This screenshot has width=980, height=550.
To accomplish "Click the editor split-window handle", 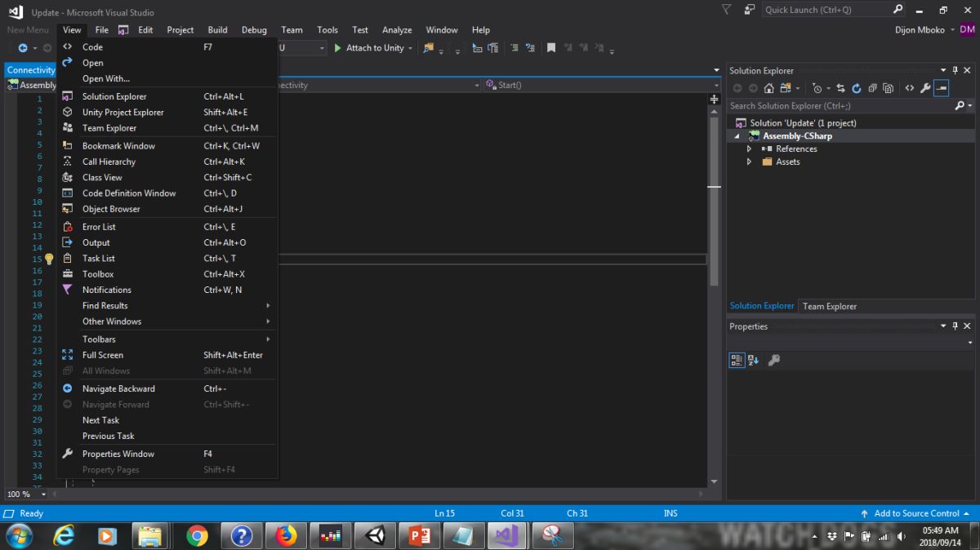I will [x=715, y=98].
